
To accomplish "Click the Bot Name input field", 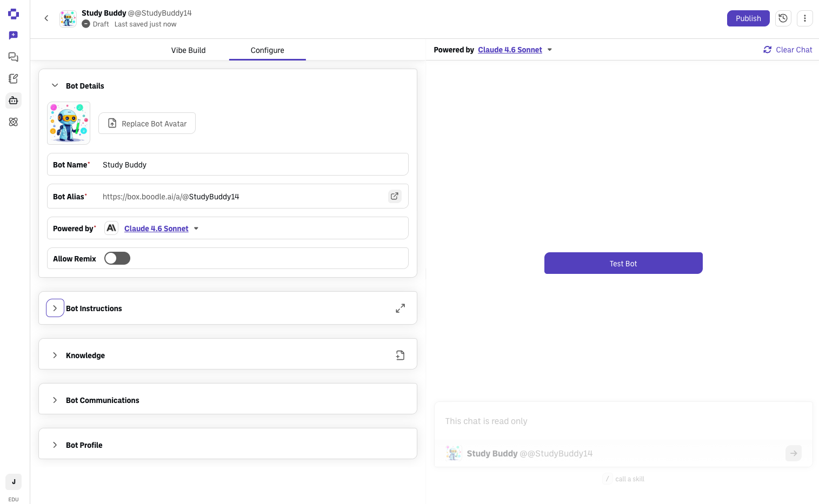I will tap(228, 164).
